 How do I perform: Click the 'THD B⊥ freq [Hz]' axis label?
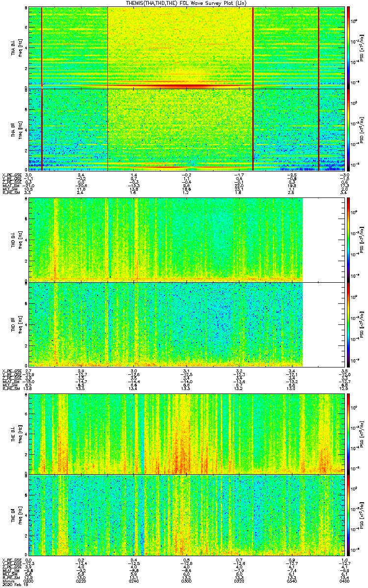click(16, 240)
